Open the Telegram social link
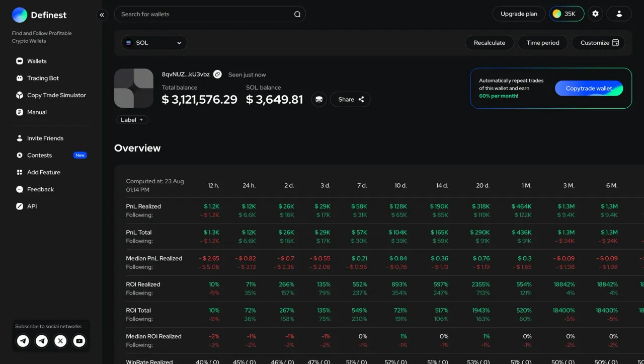 (x=42, y=341)
